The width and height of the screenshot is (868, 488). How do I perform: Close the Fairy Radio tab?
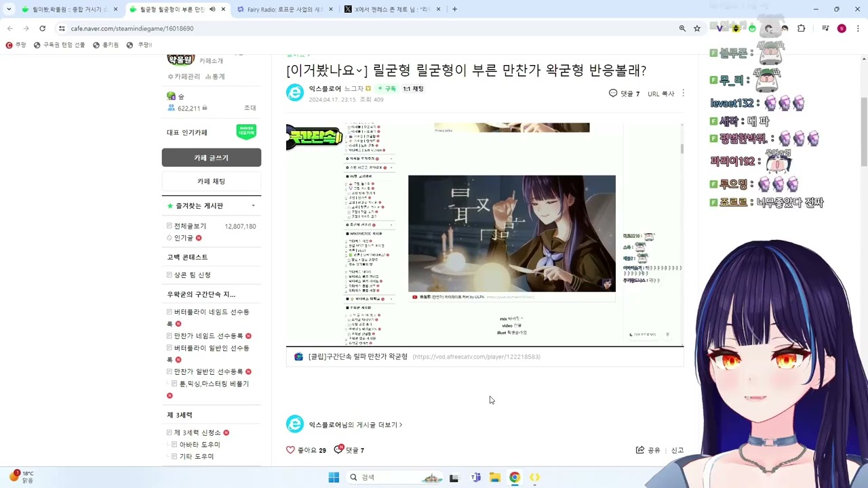330,9
